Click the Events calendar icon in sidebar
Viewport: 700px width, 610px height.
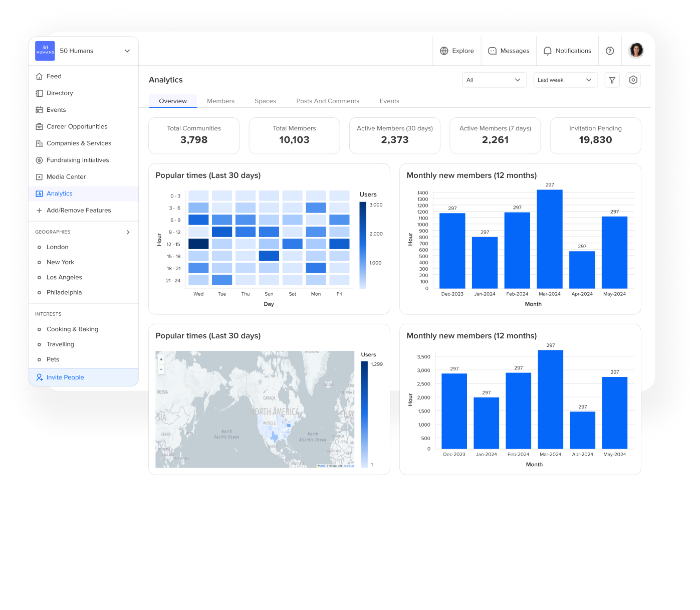point(39,110)
